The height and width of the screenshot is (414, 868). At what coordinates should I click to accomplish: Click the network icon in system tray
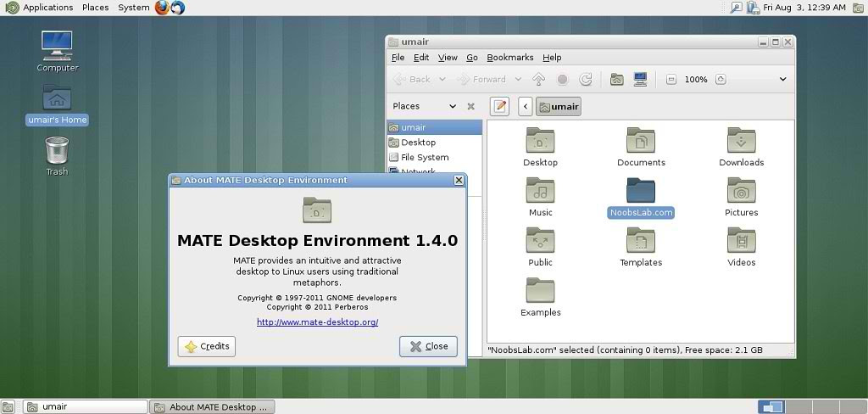point(752,7)
